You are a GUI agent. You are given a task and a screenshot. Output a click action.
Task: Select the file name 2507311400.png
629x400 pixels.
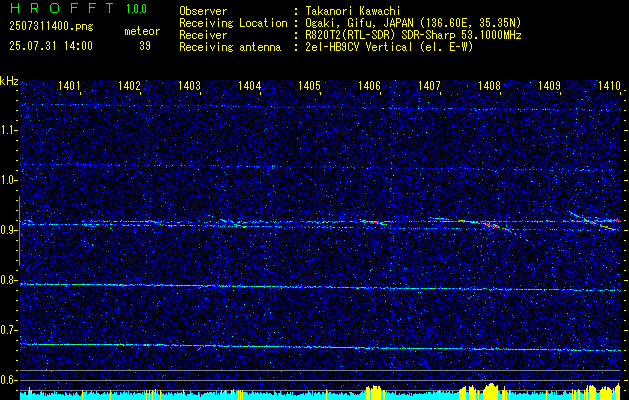(51, 27)
